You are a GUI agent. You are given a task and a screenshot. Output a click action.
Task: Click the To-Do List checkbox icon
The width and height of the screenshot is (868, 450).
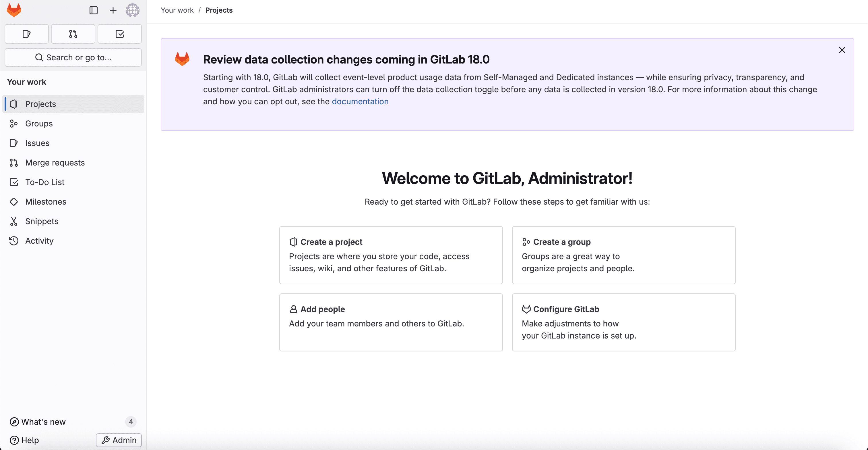click(14, 182)
